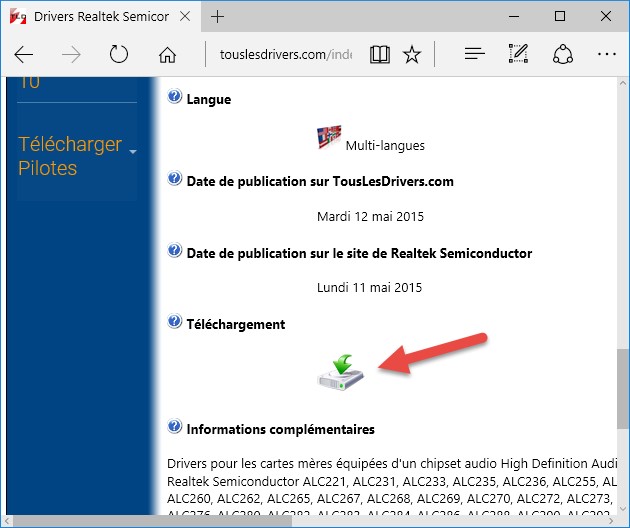Click the help icon beside Téléchargement
The width and height of the screenshot is (630, 528).
point(174,323)
